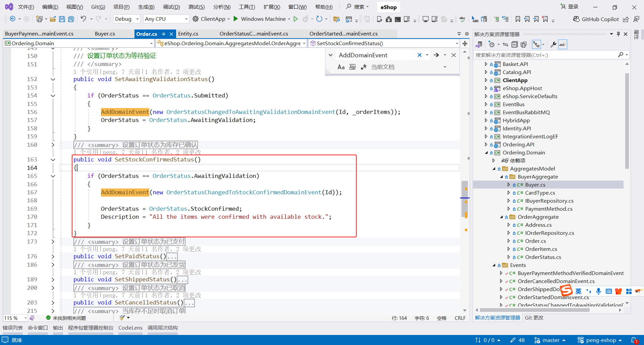
Task: Toggle Match Case in find box
Action: 341,67
